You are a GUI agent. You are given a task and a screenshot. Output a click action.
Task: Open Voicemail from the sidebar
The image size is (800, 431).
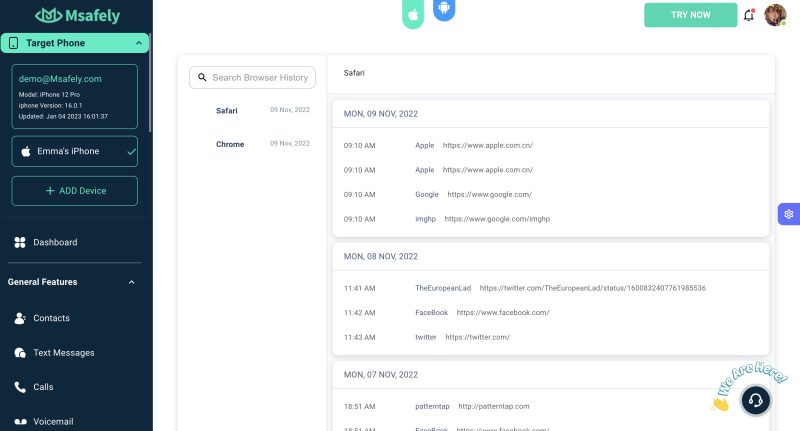pos(53,422)
